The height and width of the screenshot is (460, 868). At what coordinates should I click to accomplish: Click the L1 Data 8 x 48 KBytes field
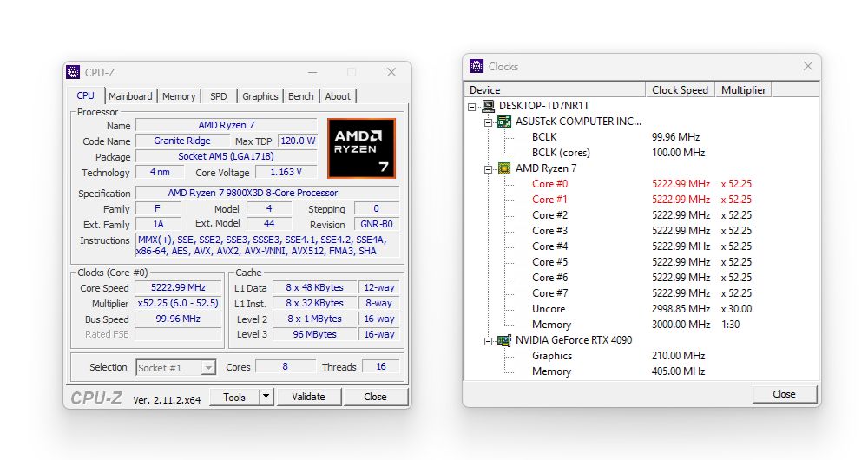[314, 288]
